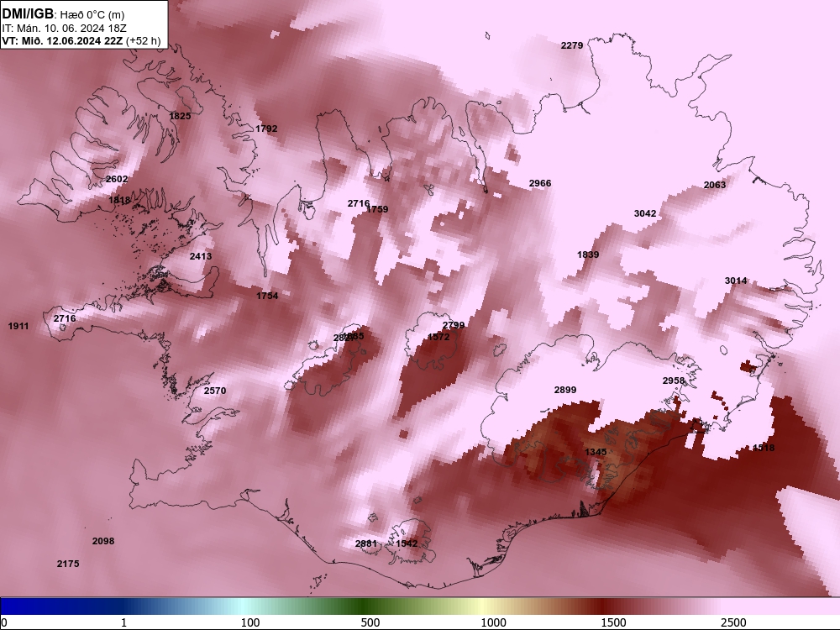This screenshot has height=630, width=840.
Task: Select the 1825 height label
Action: pyautogui.click(x=180, y=116)
